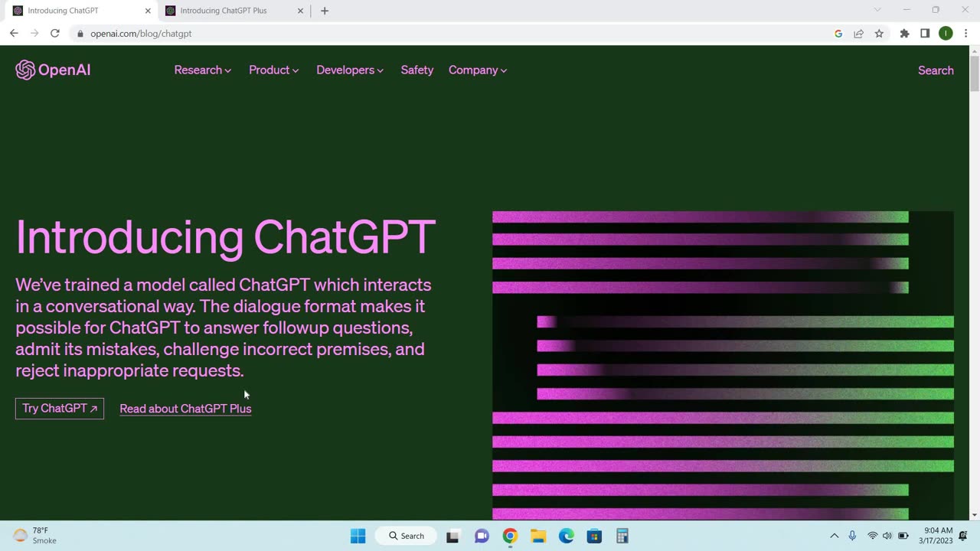
Task: Close the Introducing ChatGPT tab
Action: (x=148, y=11)
